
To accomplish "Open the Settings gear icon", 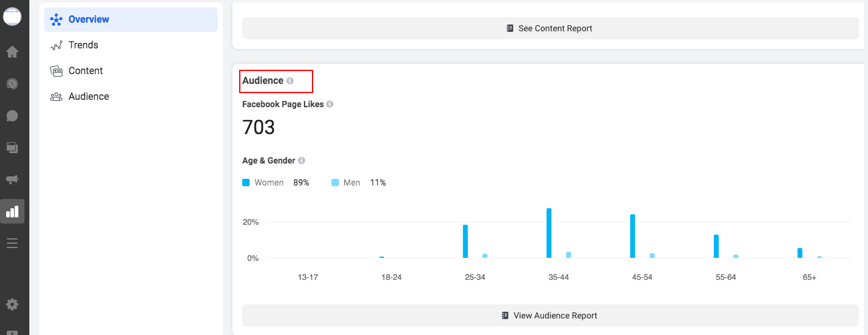I will [12, 304].
